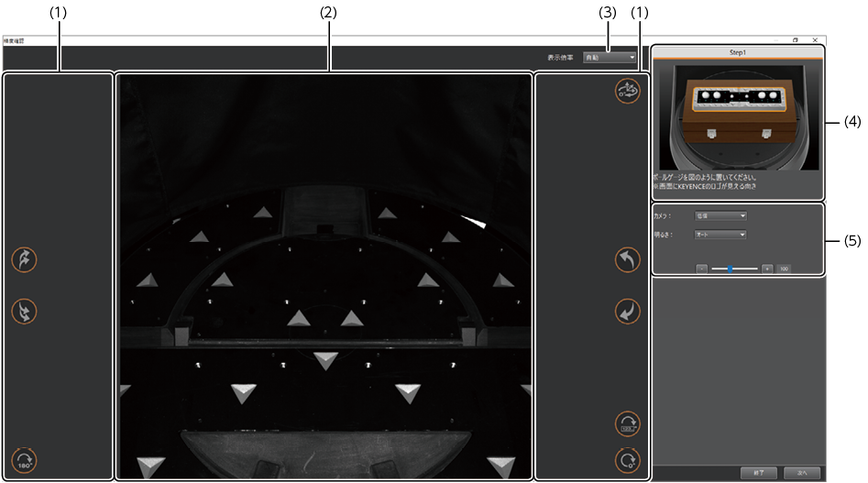
Task: Click the ball gauge Step1 guide image
Action: (x=738, y=115)
